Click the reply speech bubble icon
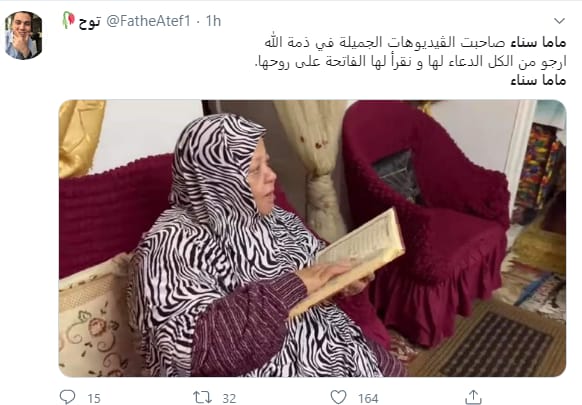Image resolution: width=582 pixels, height=405 pixels. pos(67,397)
